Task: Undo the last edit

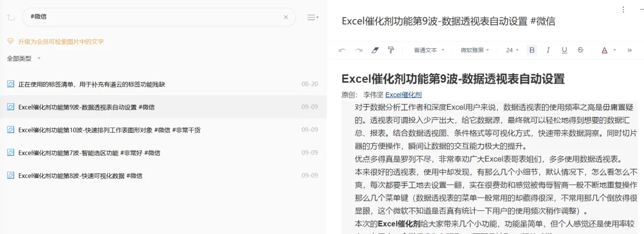Action: (x=342, y=50)
